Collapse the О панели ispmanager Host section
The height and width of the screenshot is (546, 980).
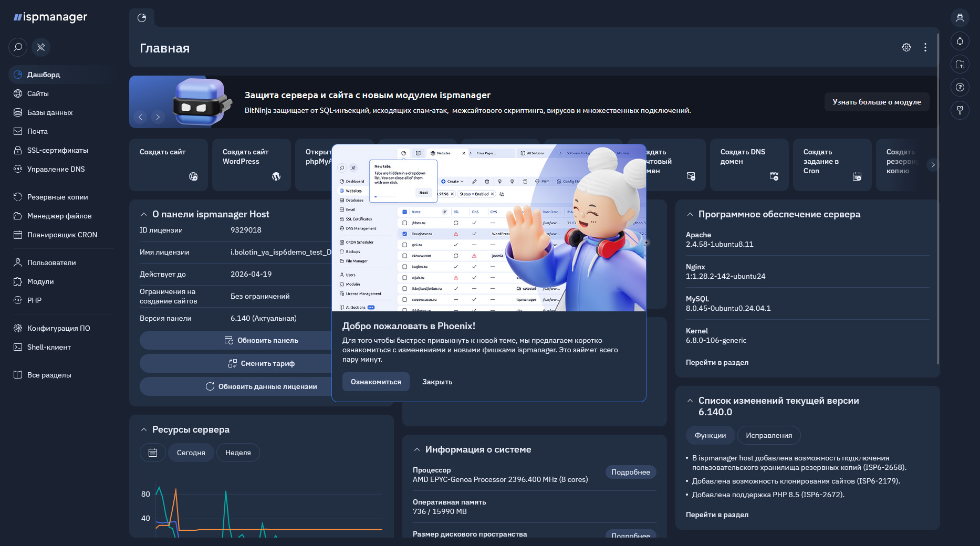coord(144,214)
